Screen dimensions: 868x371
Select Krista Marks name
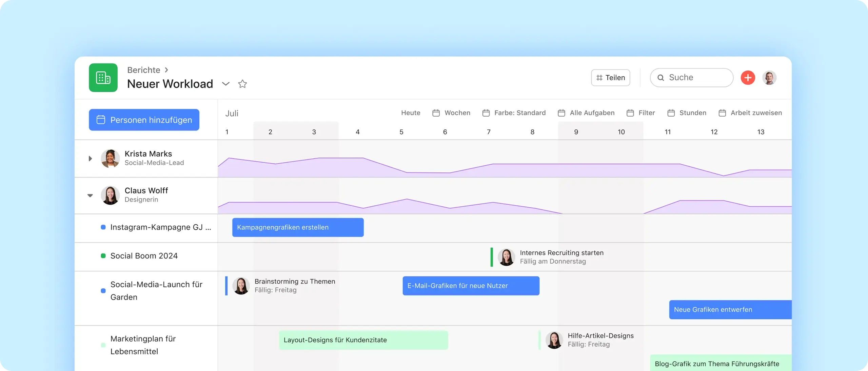[148, 154]
